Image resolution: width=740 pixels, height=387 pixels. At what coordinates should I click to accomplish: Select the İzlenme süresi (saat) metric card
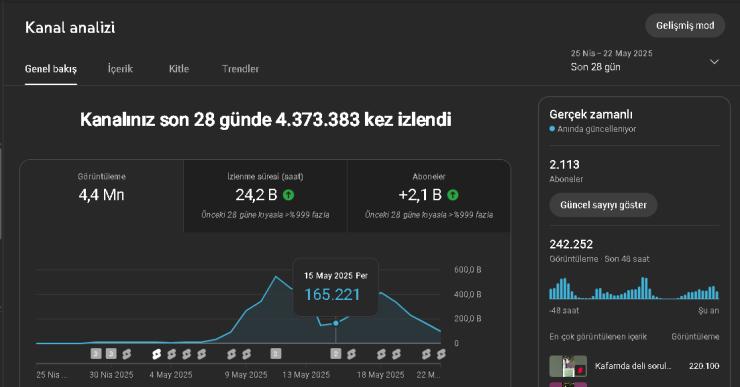point(265,195)
